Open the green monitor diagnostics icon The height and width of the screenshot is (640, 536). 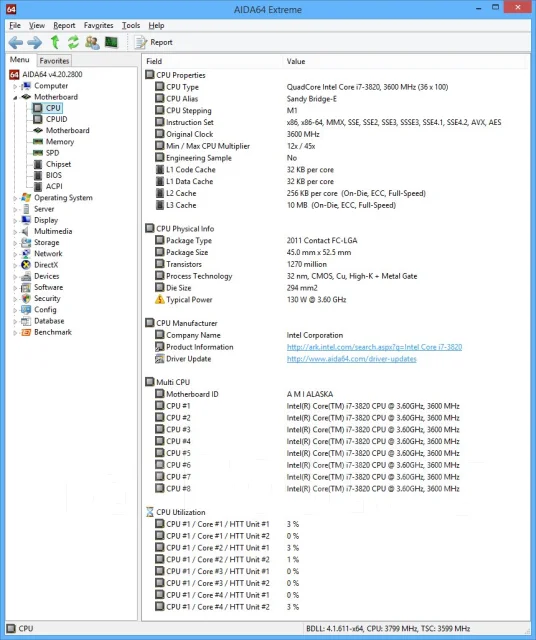tap(111, 42)
